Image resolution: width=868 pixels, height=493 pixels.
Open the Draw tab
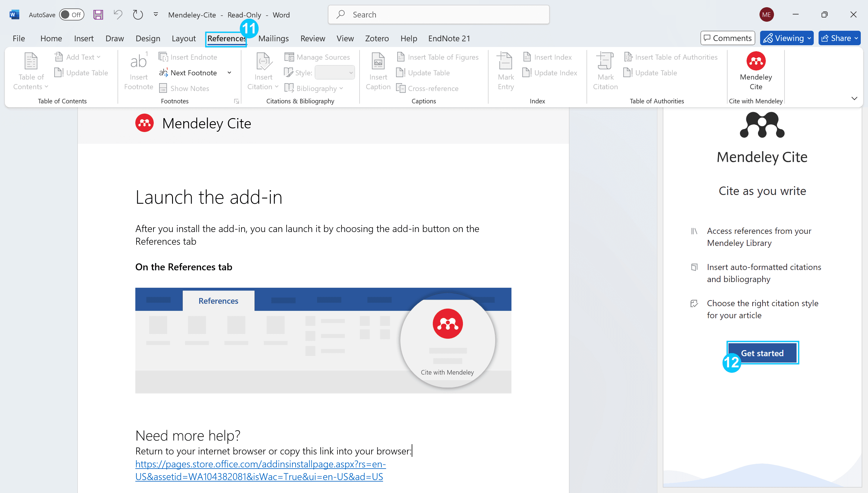pos(115,38)
